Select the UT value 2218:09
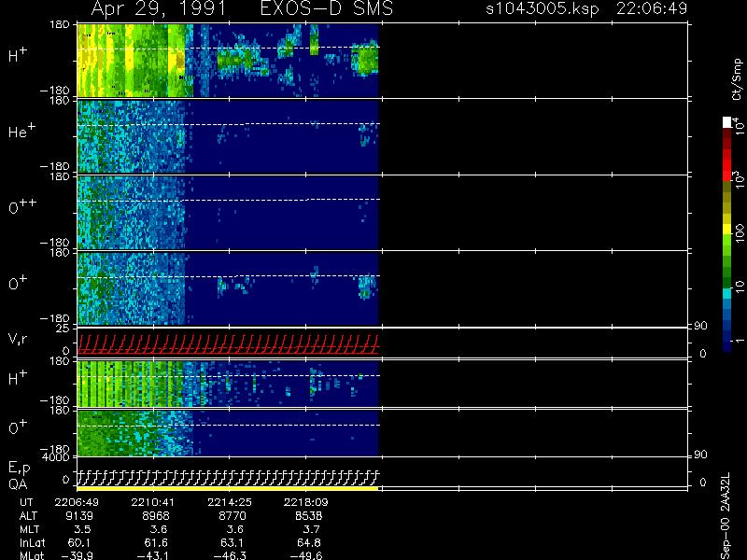The height and width of the screenshot is (560, 747). [x=305, y=502]
